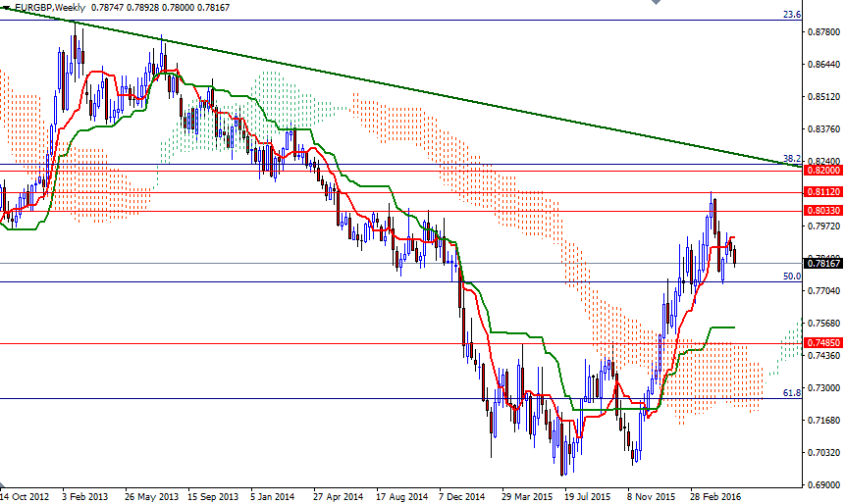
Task: Click the 17 Aug 2014 date label
Action: (402, 496)
